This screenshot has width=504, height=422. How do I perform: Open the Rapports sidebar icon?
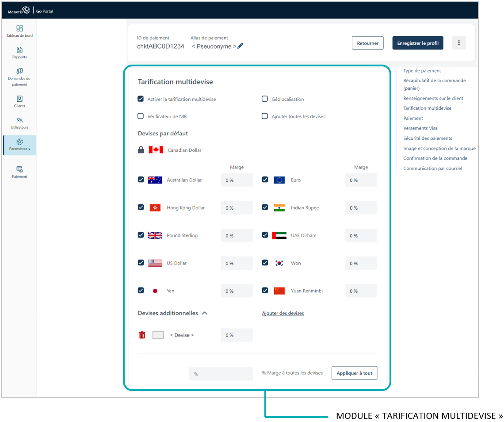[x=19, y=50]
